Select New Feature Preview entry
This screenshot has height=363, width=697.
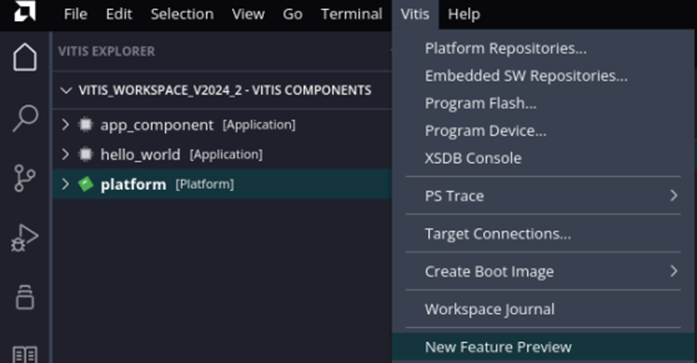(543, 347)
